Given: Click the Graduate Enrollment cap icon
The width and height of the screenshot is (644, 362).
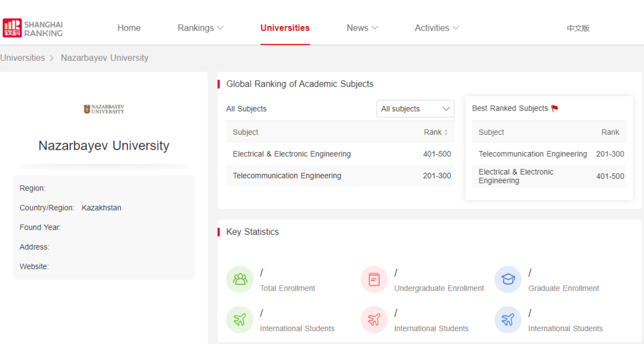Looking at the screenshot, I should pos(508,280).
